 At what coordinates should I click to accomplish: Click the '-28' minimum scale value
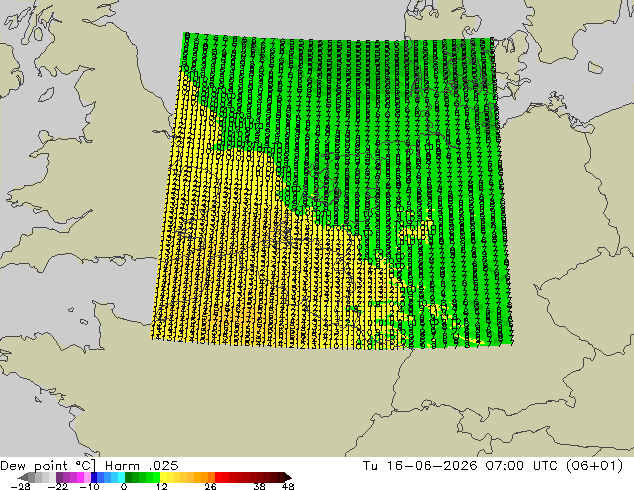20,486
